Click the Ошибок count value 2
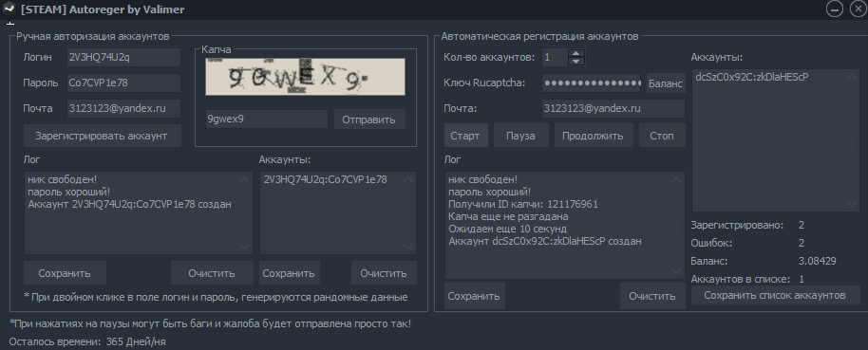 tap(802, 243)
